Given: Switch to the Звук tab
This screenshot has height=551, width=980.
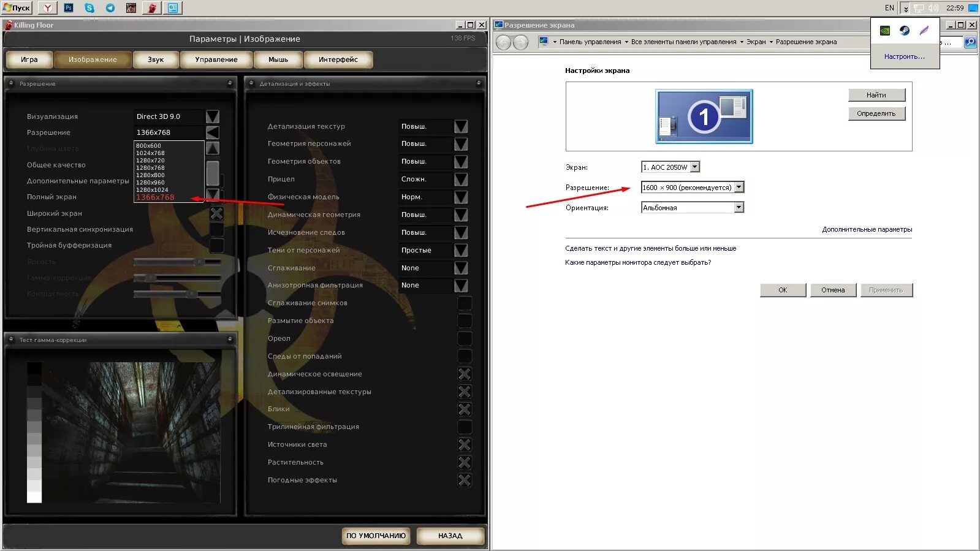Looking at the screenshot, I should tap(156, 59).
